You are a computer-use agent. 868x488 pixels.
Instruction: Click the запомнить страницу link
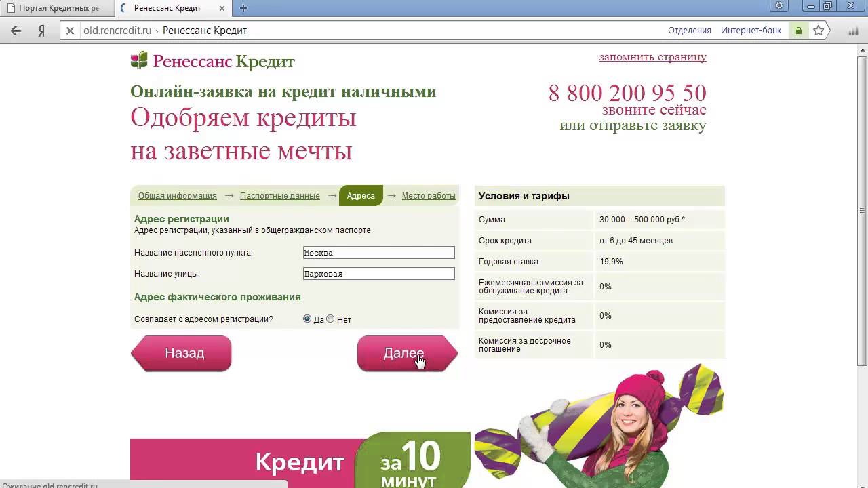pyautogui.click(x=653, y=57)
